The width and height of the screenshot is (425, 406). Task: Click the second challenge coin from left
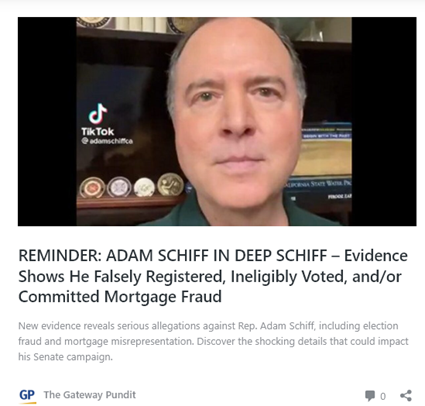click(119, 187)
